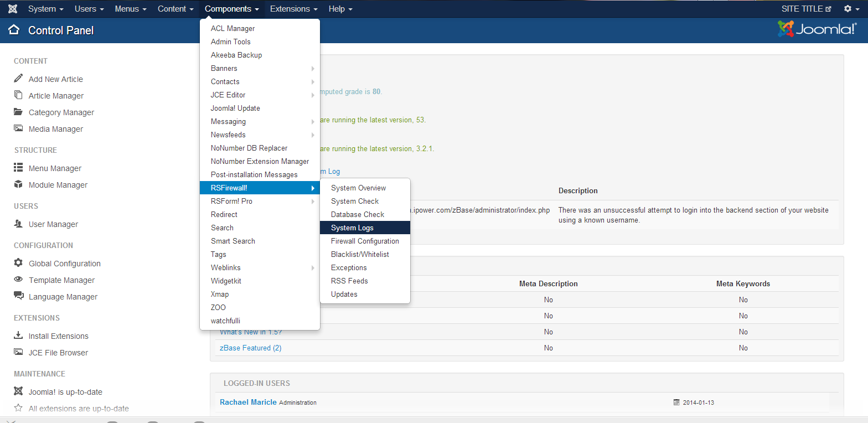Click the Joomla logo icon in top bar
The height and width of the screenshot is (423, 868).
pos(13,9)
